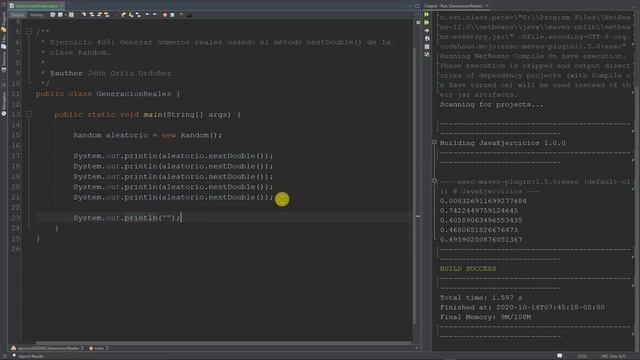Click 'Scanning for projects...' output line
The width and height of the screenshot is (640, 360).
pos(491,104)
